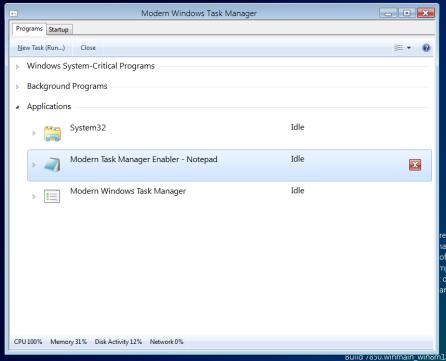This screenshot has height=361, width=446.
Task: Click the Close toolbar button
Action: click(x=88, y=48)
